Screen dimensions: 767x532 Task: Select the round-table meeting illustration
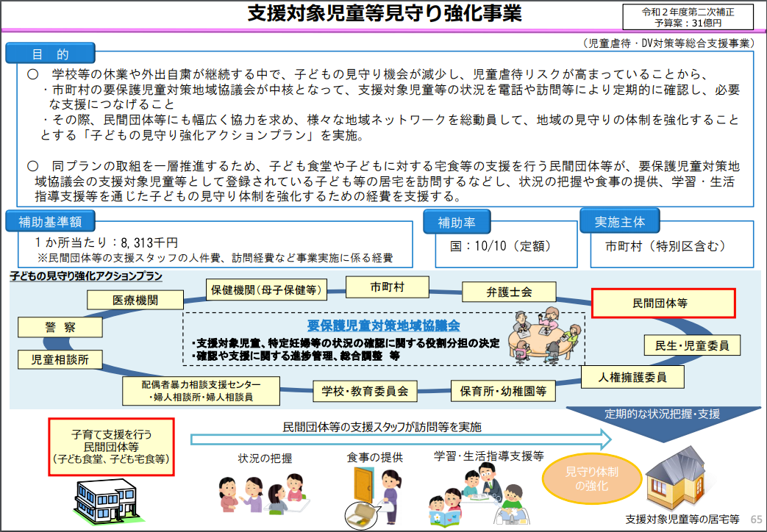545,334
